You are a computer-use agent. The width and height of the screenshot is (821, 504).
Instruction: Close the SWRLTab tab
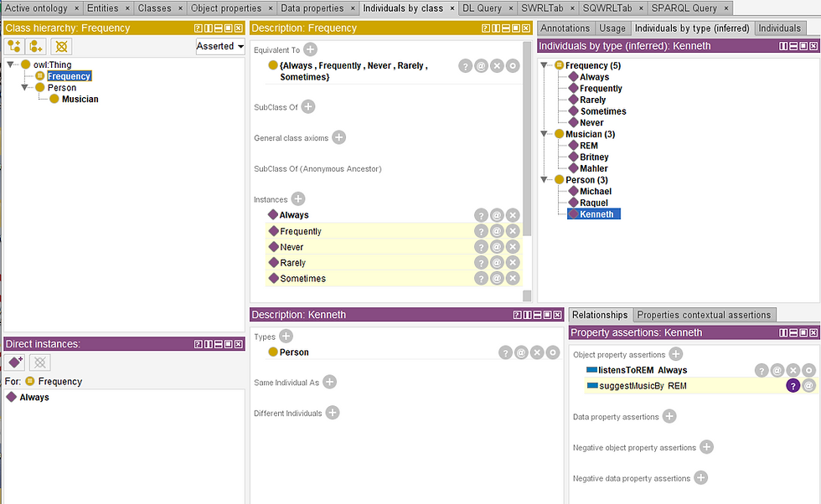(x=571, y=8)
